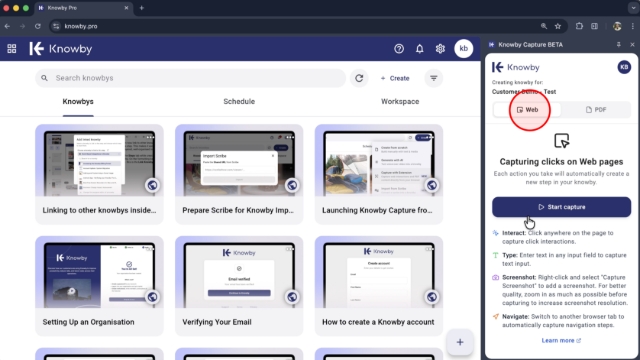Click the refresh button beside search bar
The height and width of the screenshot is (360, 640).
(x=359, y=78)
